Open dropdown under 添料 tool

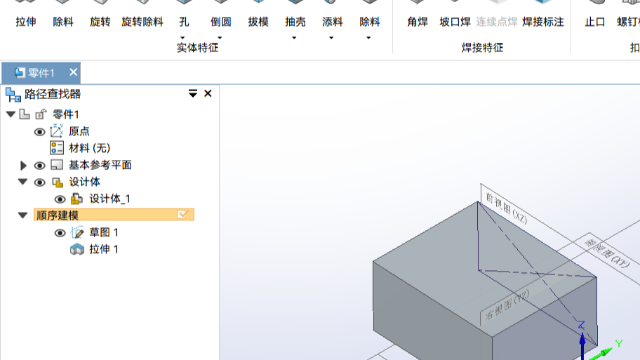331,38
